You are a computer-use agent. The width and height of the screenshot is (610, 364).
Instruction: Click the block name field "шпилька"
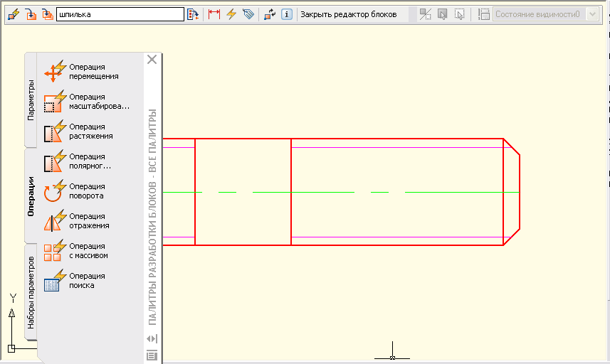[x=120, y=14]
